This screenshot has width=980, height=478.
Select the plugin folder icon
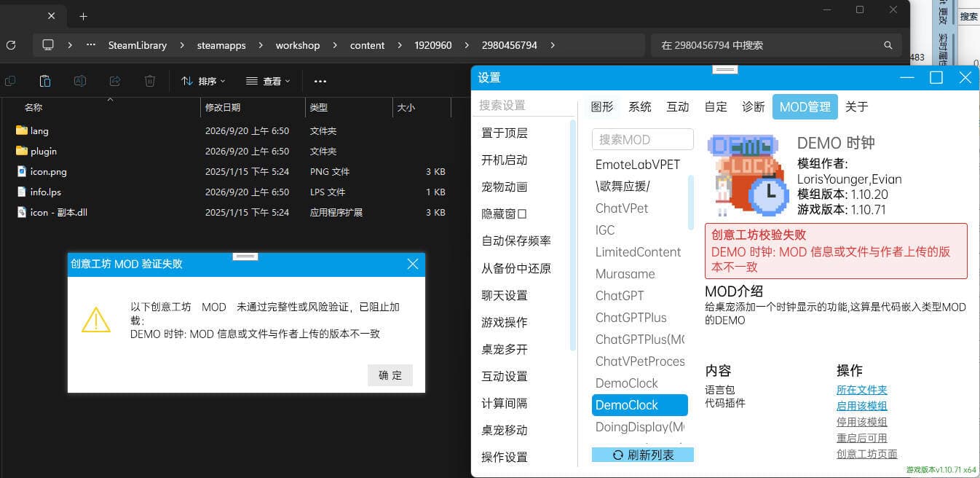pyautogui.click(x=21, y=151)
